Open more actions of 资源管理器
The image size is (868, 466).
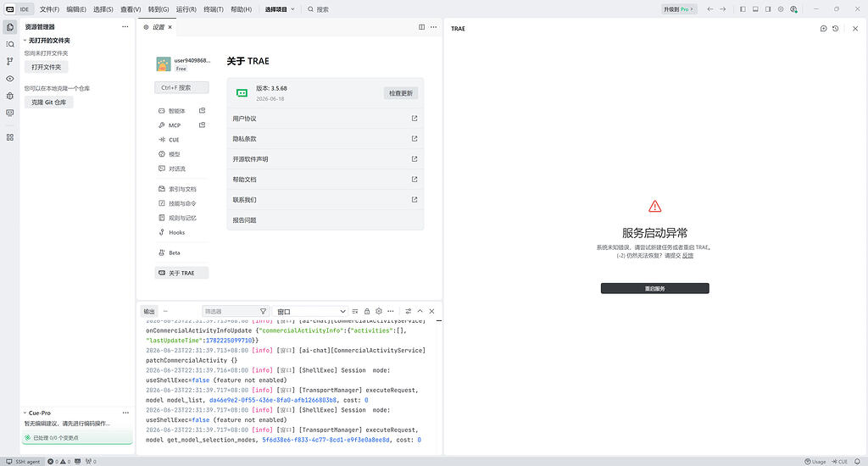pyautogui.click(x=125, y=26)
